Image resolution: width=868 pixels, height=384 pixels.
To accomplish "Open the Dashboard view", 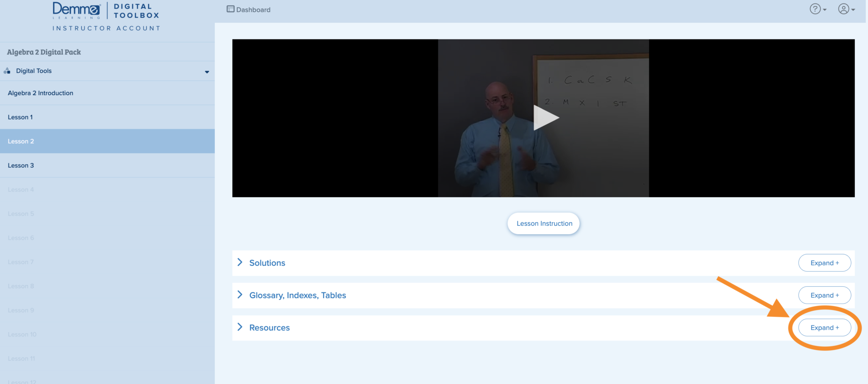I will (x=248, y=9).
